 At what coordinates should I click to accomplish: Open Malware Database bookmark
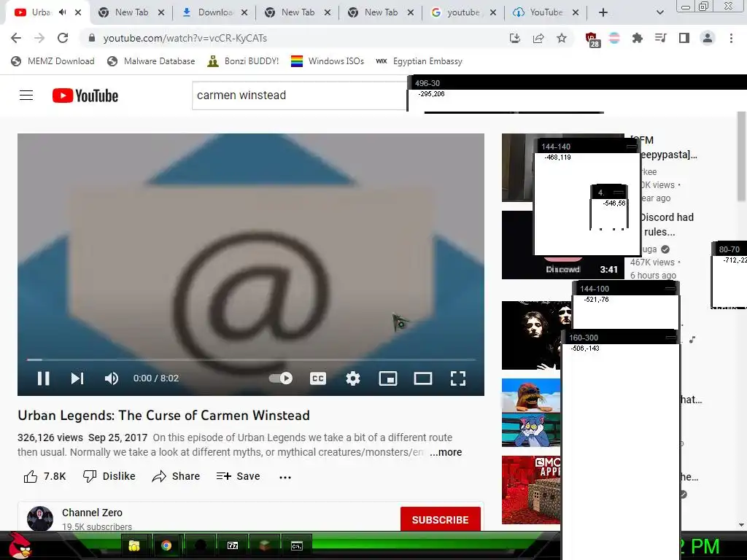coord(151,61)
